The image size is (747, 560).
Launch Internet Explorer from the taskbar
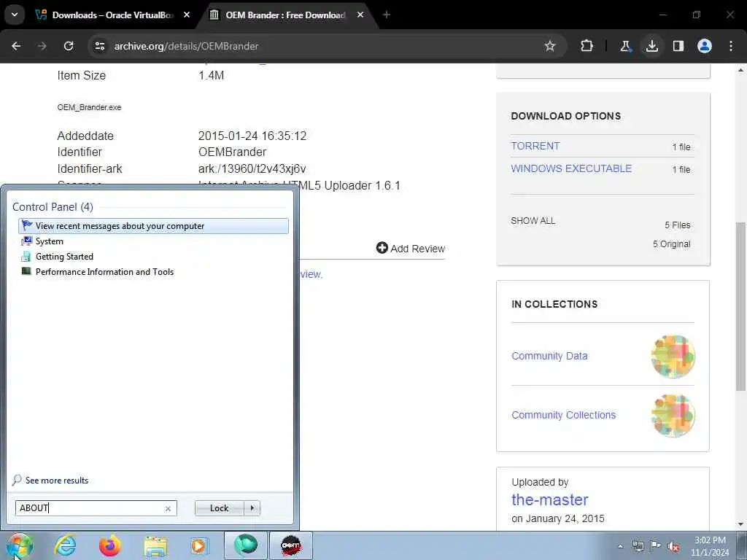pos(65,545)
